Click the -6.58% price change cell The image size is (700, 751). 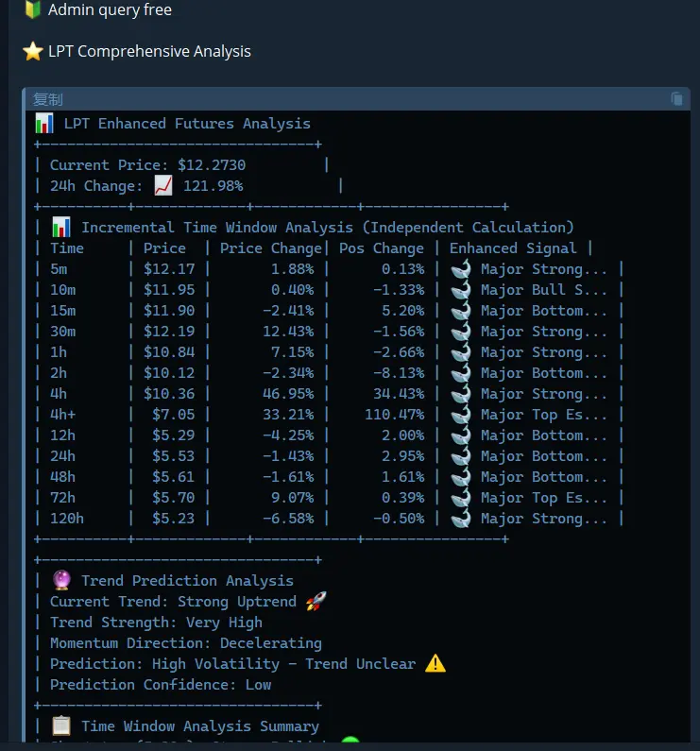pos(288,519)
